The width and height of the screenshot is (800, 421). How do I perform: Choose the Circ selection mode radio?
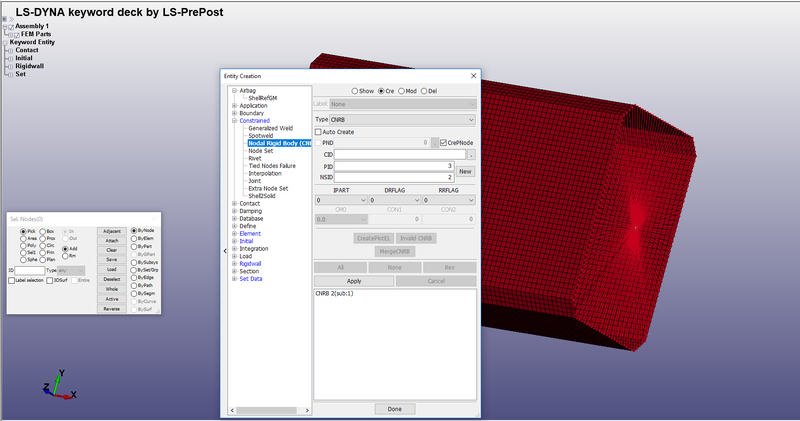(43, 245)
